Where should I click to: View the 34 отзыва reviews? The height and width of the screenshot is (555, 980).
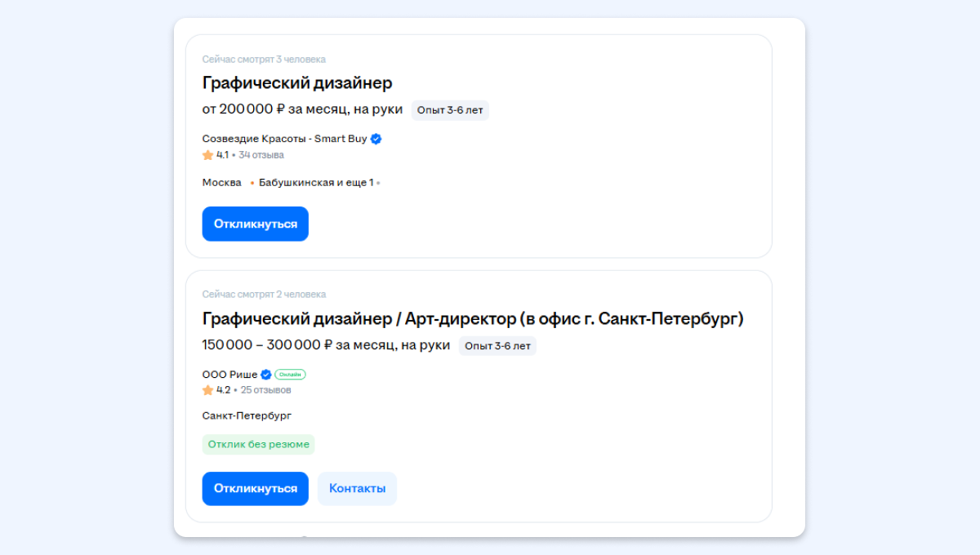[261, 155]
